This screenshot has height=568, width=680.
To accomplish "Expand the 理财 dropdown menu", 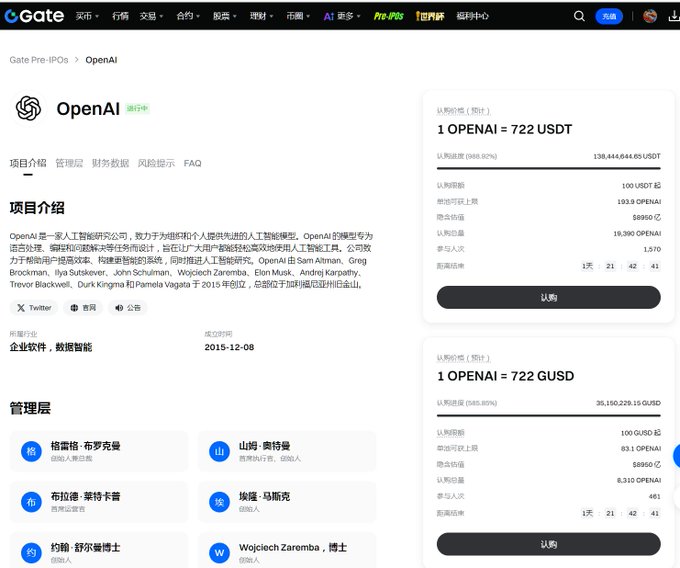I will pyautogui.click(x=262, y=16).
